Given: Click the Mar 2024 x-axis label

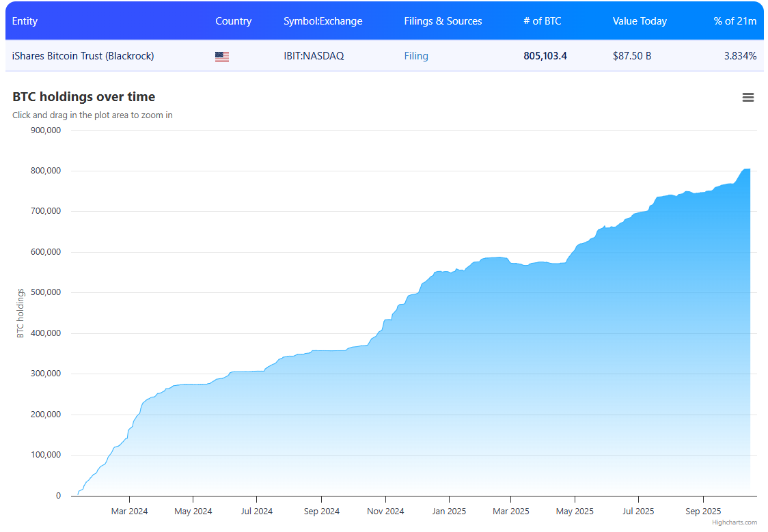Looking at the screenshot, I should tap(129, 511).
